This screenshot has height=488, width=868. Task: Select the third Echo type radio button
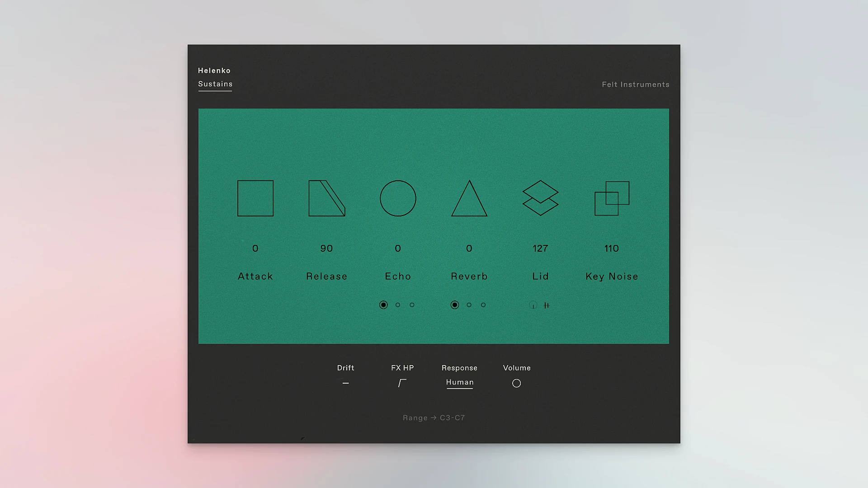click(x=412, y=305)
